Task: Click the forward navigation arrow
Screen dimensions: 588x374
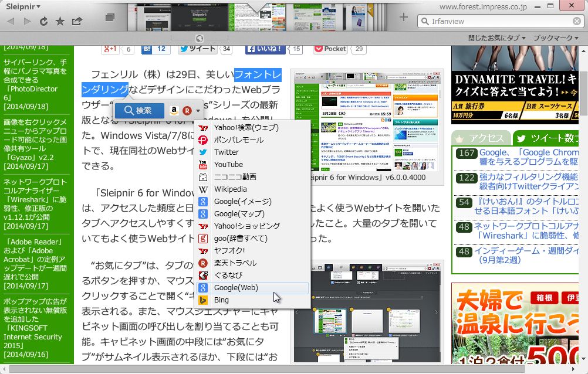Action: coord(26,21)
